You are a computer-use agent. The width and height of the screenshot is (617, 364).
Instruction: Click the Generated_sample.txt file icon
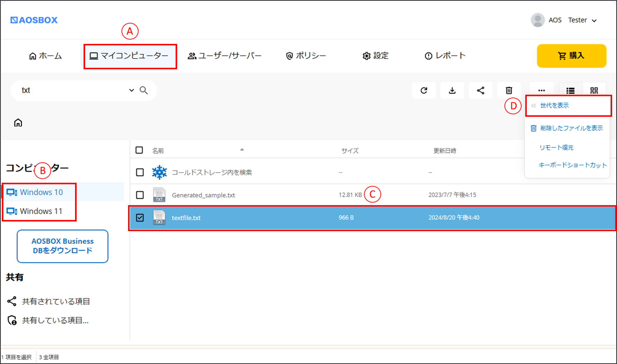[x=159, y=195]
